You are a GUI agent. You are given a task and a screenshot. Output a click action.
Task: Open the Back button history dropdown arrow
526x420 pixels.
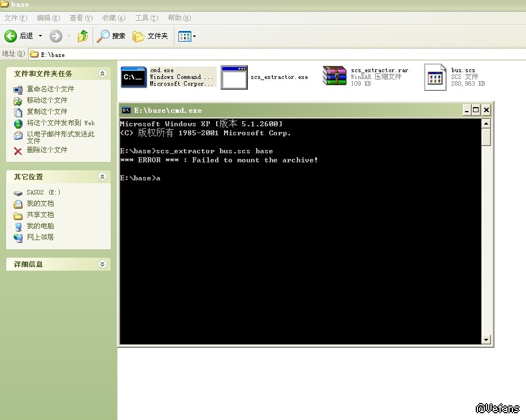click(40, 36)
